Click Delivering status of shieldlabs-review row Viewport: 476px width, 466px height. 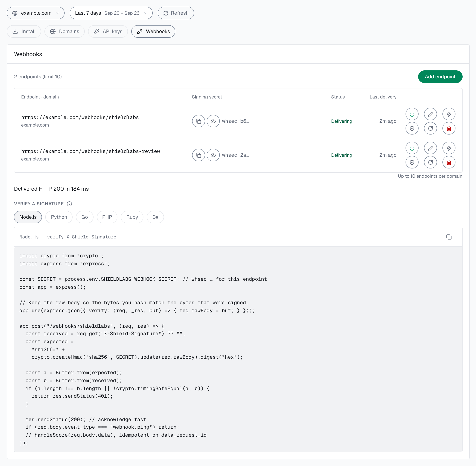pos(342,155)
